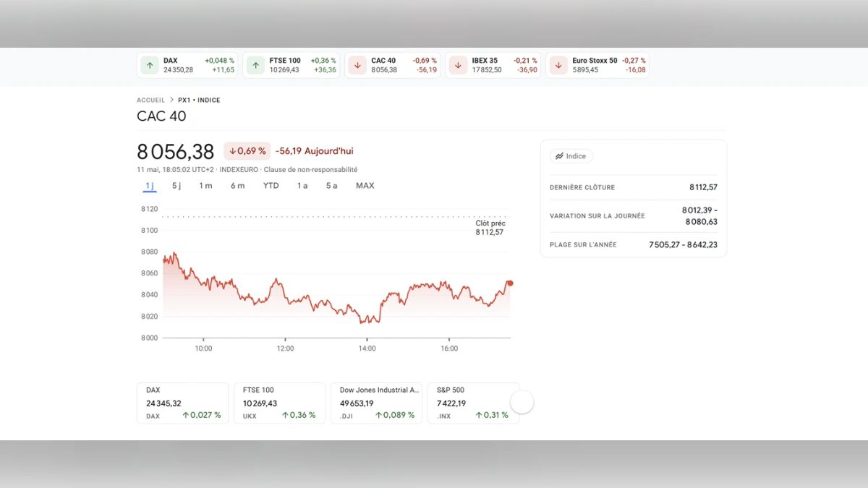This screenshot has height=488, width=868.
Task: Click the VARIATION SUR LA JOURNÉE label
Action: click(x=597, y=216)
